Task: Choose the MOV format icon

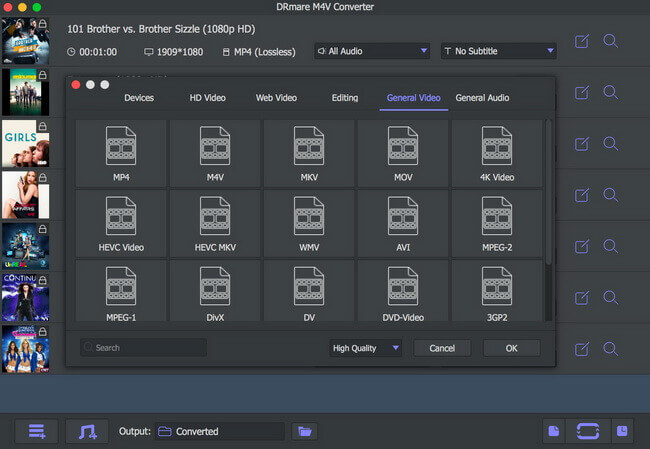Action: click(403, 146)
